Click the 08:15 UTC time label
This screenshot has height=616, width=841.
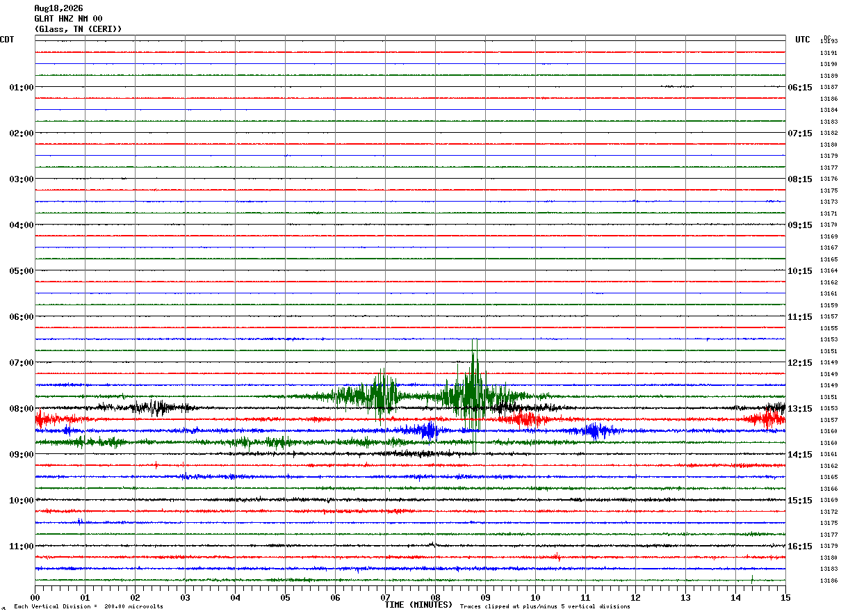tap(800, 179)
